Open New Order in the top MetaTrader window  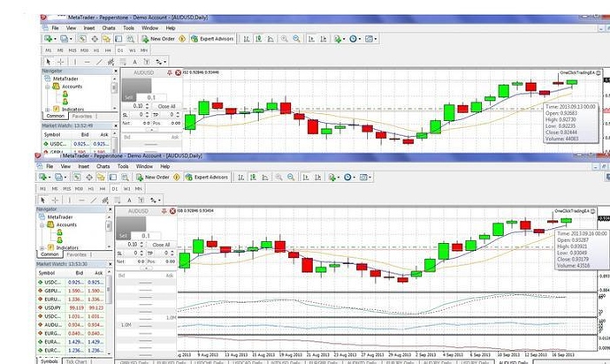tap(158, 39)
